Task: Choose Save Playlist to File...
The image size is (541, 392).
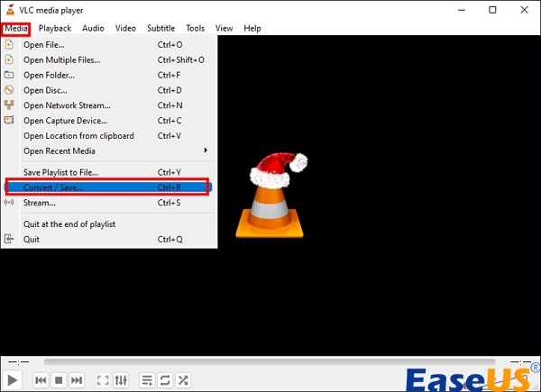Action: 109,172
